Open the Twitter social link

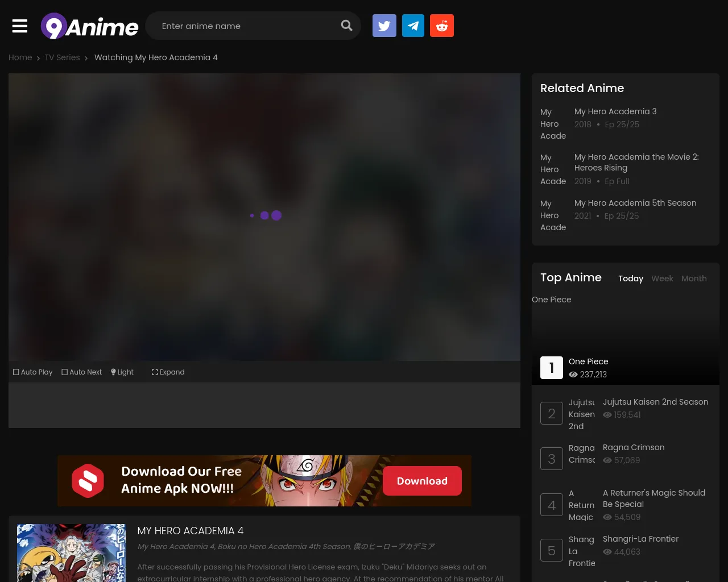384,26
